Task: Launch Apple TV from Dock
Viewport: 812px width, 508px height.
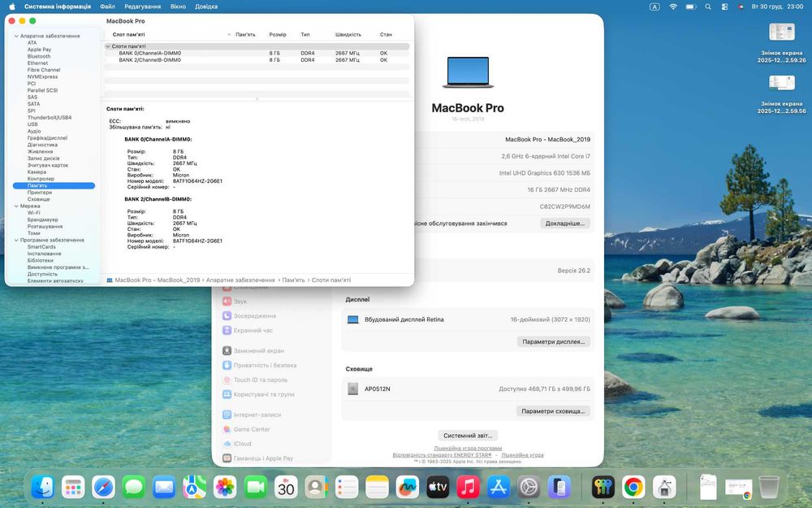Action: pyautogui.click(x=438, y=487)
